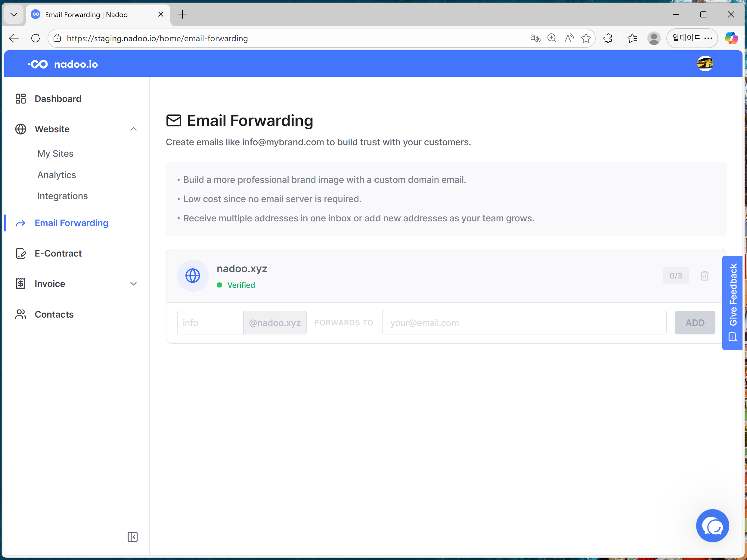The width and height of the screenshot is (747, 560).
Task: Open the browser extensions icon
Action: click(608, 38)
